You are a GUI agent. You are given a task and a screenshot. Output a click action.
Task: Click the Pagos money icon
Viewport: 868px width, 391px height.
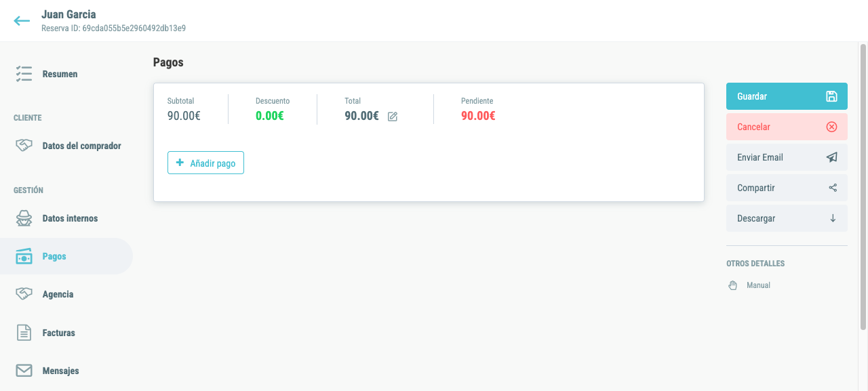coord(24,257)
